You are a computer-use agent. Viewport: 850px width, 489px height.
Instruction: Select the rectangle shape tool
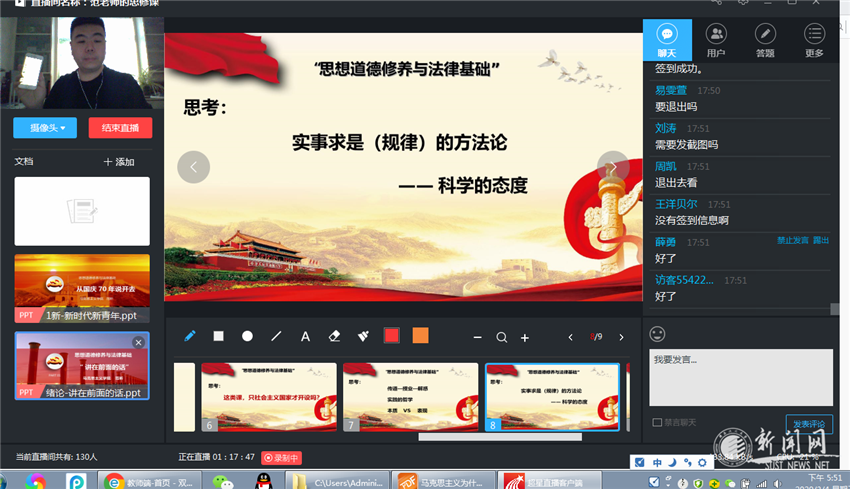coord(218,336)
